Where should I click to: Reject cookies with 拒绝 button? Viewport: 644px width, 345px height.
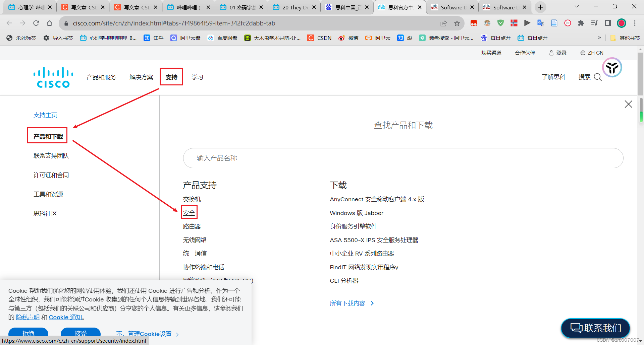(x=28, y=333)
